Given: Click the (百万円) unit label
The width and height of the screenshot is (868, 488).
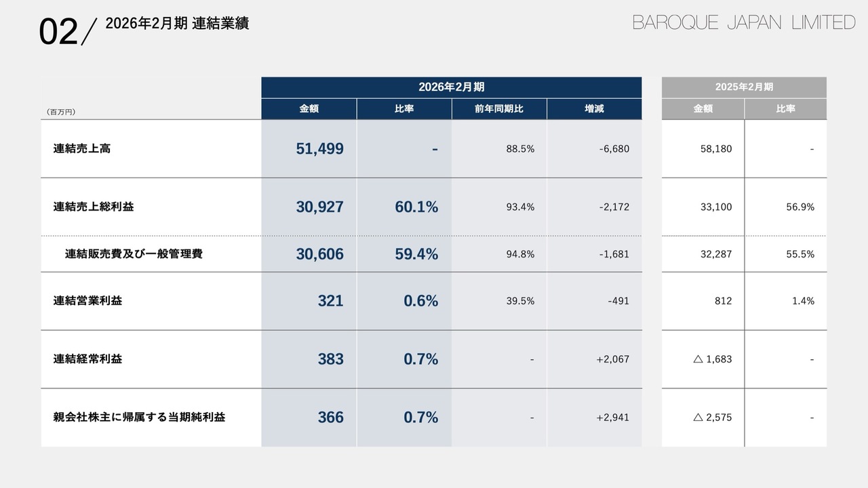Looking at the screenshot, I should click(x=60, y=112).
